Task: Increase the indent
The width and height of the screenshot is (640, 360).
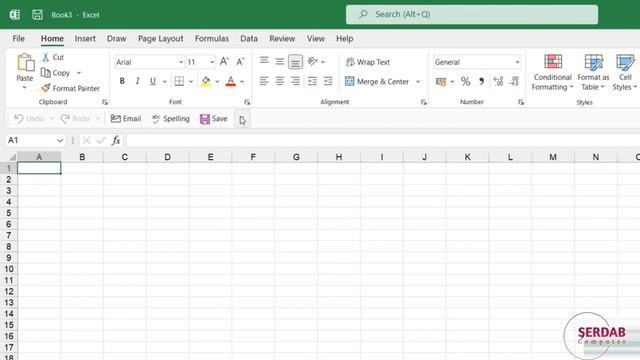Action: coord(328,81)
